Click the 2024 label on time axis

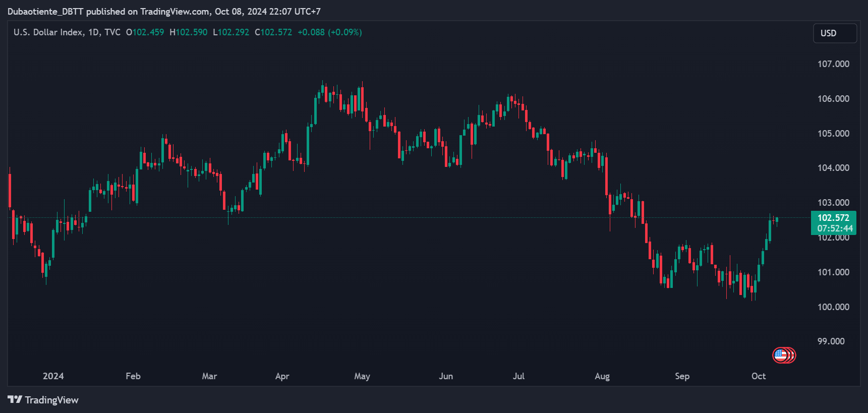[53, 376]
